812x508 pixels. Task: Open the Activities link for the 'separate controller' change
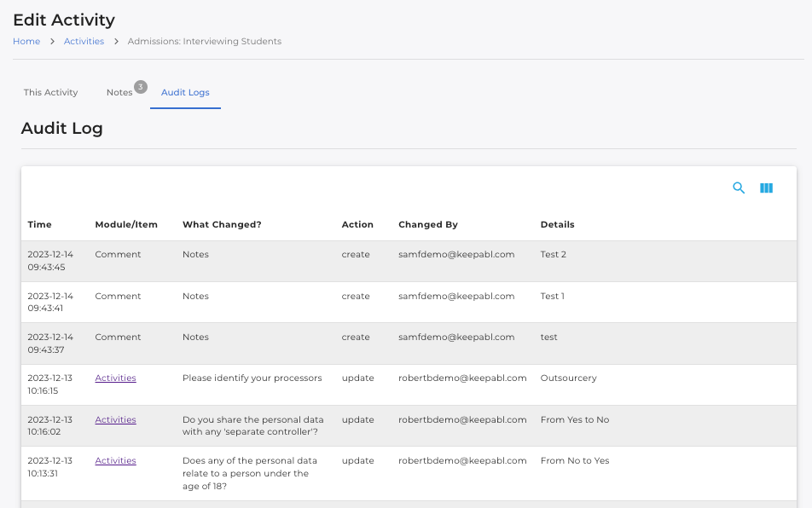point(115,419)
